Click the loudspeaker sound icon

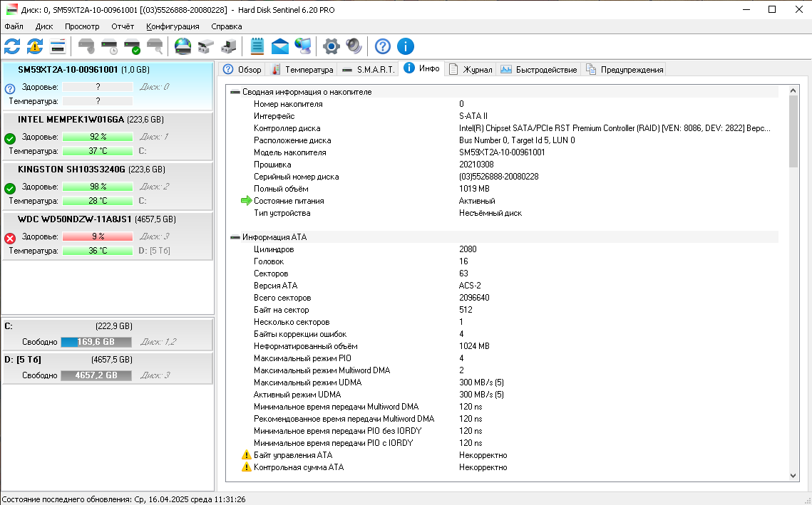pyautogui.click(x=354, y=46)
